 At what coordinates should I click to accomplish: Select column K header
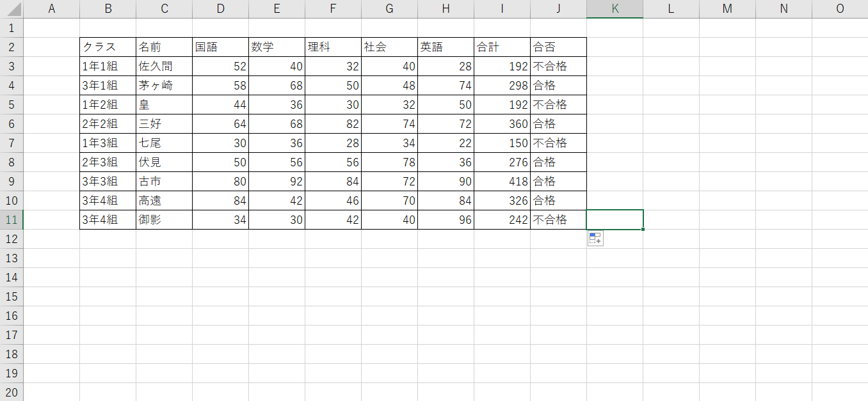click(x=615, y=9)
